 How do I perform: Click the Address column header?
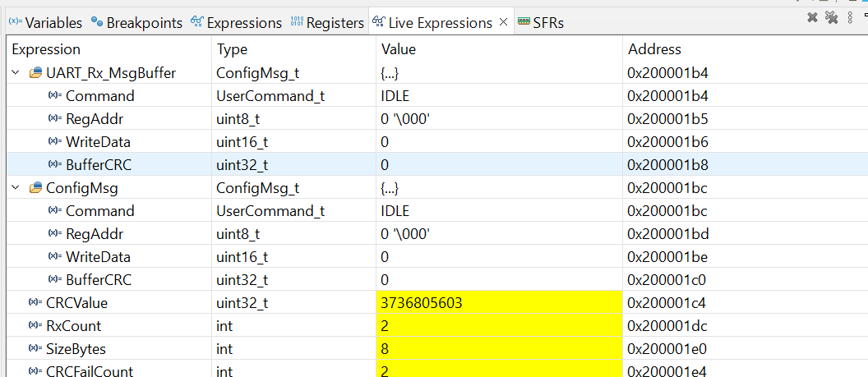click(x=654, y=49)
